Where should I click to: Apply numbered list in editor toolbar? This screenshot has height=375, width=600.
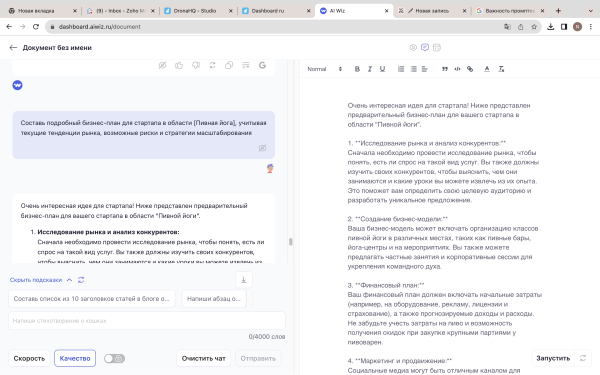coord(401,69)
